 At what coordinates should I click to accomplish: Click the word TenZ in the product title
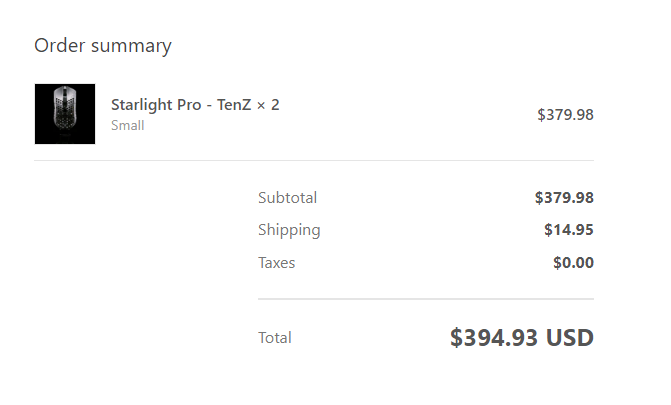click(x=234, y=105)
